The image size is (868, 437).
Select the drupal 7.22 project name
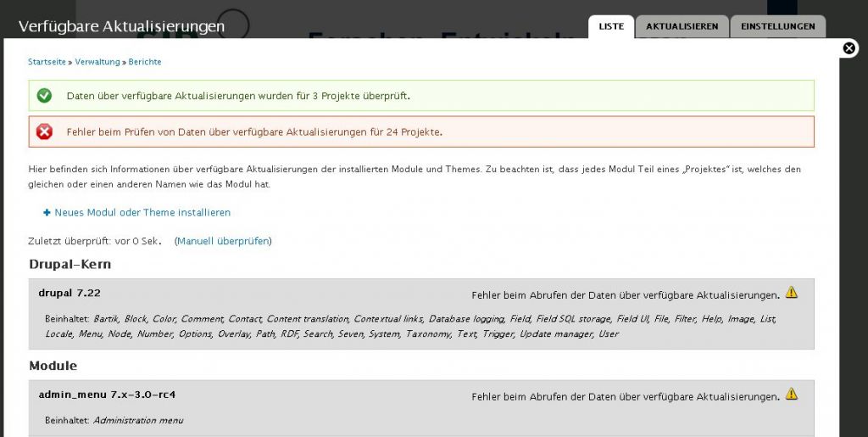[x=70, y=293]
